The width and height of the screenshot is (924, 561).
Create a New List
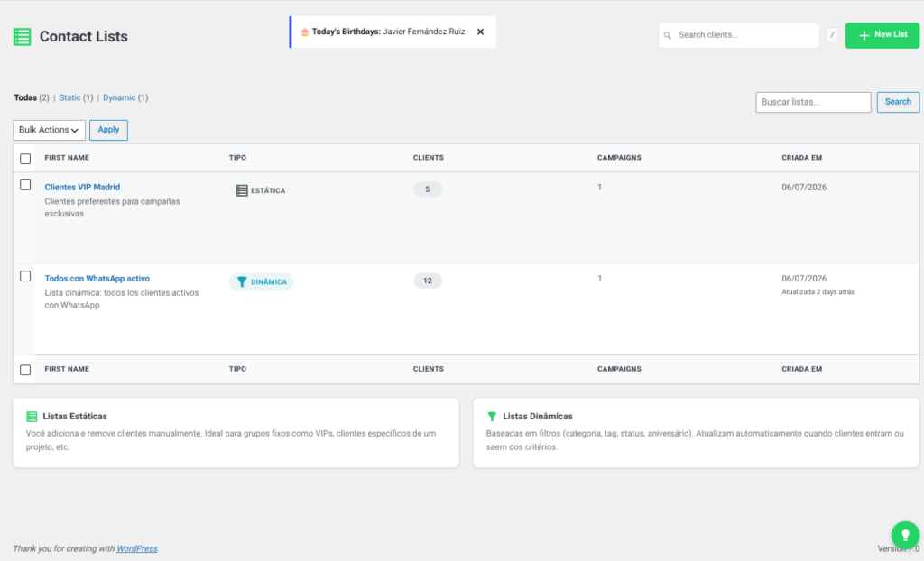pos(882,35)
